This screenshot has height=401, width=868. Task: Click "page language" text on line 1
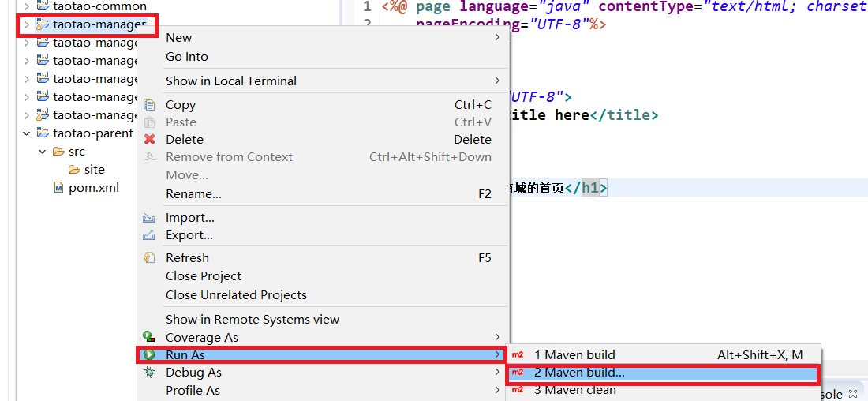point(473,6)
